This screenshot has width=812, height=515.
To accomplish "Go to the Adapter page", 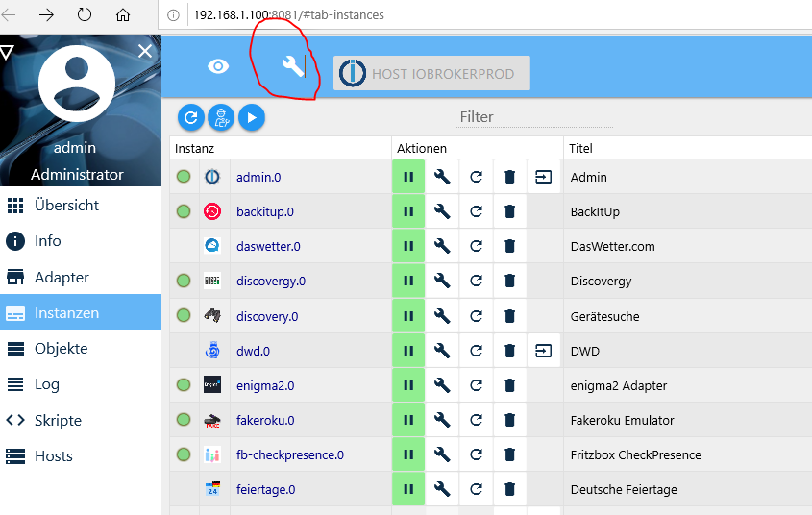I will point(81,278).
